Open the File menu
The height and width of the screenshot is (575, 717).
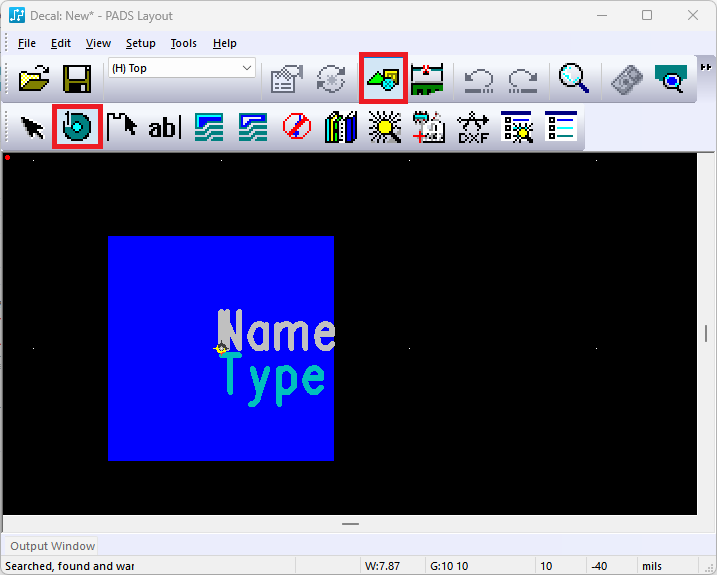(x=27, y=43)
